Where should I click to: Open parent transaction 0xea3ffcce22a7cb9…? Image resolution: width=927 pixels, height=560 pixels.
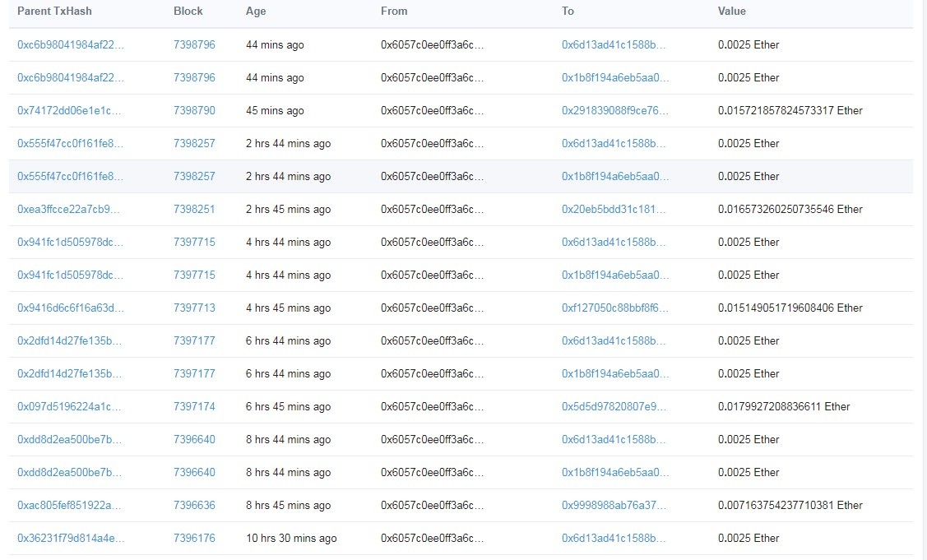[x=68, y=210]
